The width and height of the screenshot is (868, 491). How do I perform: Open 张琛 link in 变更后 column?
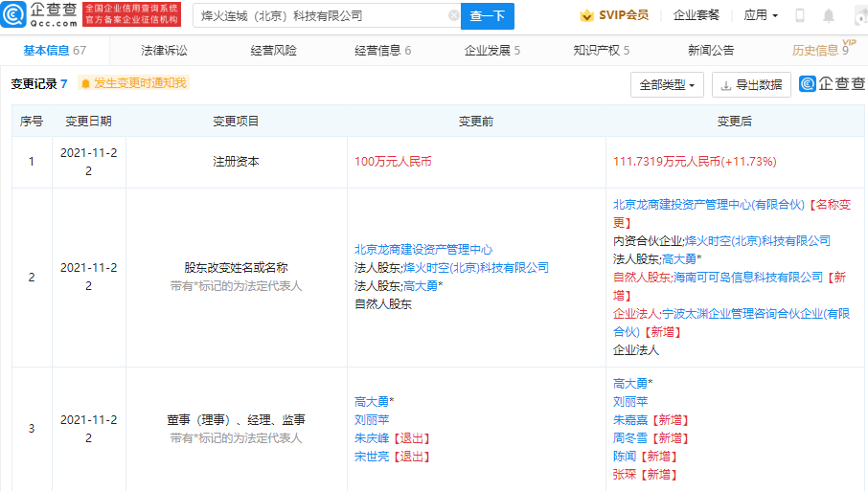pos(625,475)
